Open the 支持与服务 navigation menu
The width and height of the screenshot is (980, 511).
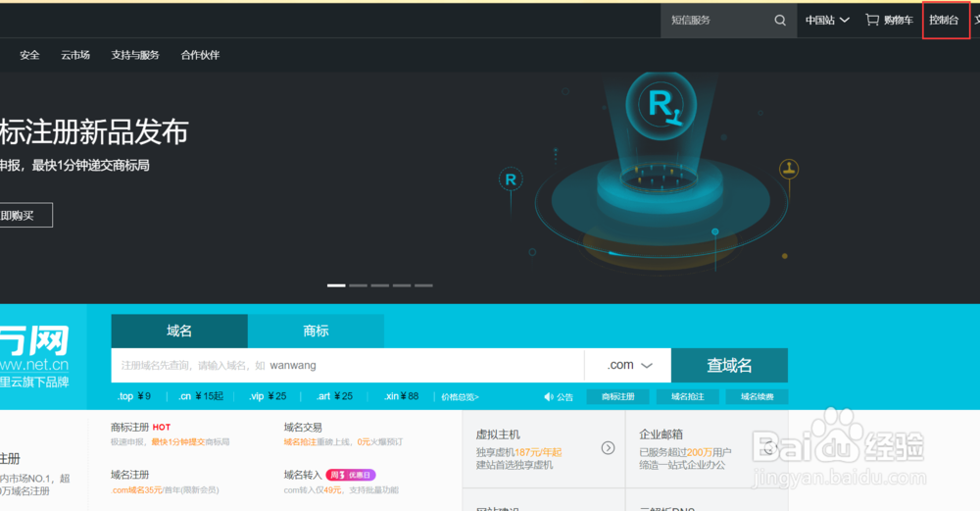(x=135, y=55)
